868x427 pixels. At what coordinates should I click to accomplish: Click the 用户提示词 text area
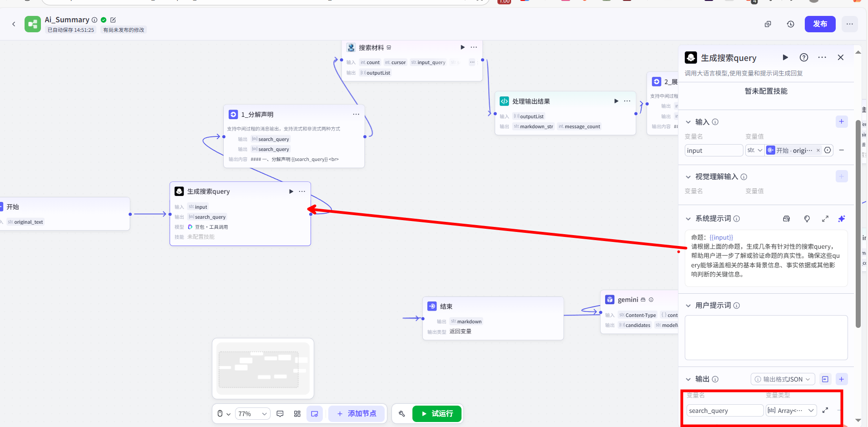766,337
